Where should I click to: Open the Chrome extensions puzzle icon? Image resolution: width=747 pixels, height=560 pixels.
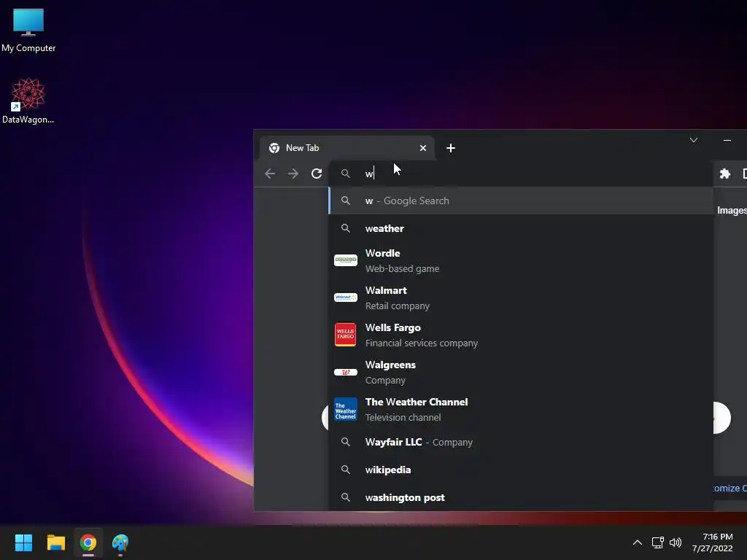click(725, 174)
